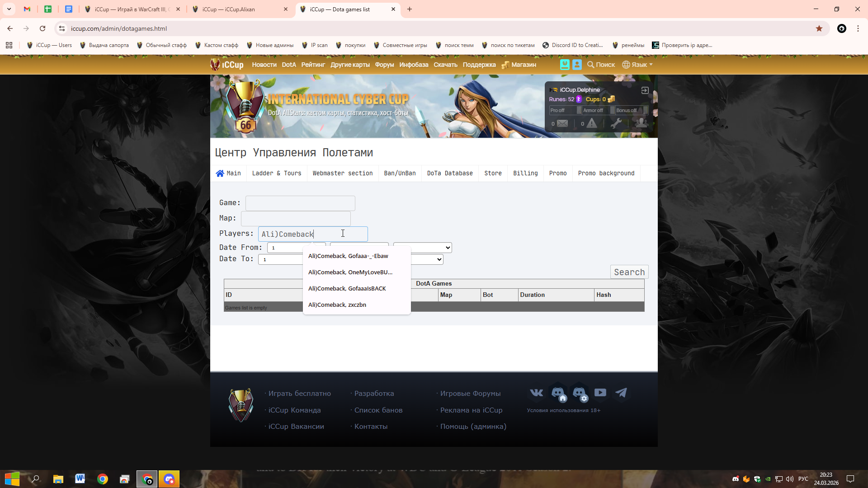Viewport: 868px width, 488px height.
Task: Click the blue user profile icon
Action: [577, 65]
